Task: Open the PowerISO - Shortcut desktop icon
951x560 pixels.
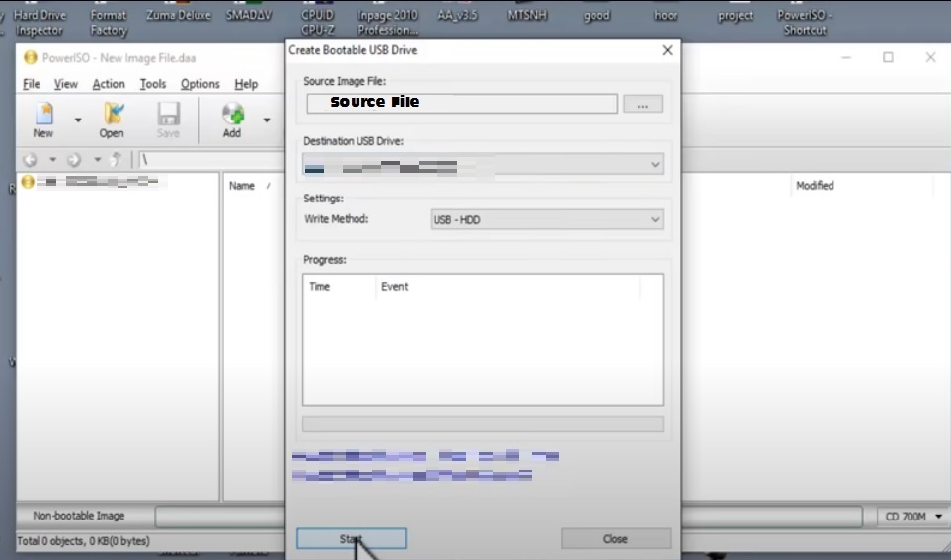Action: click(806, 21)
